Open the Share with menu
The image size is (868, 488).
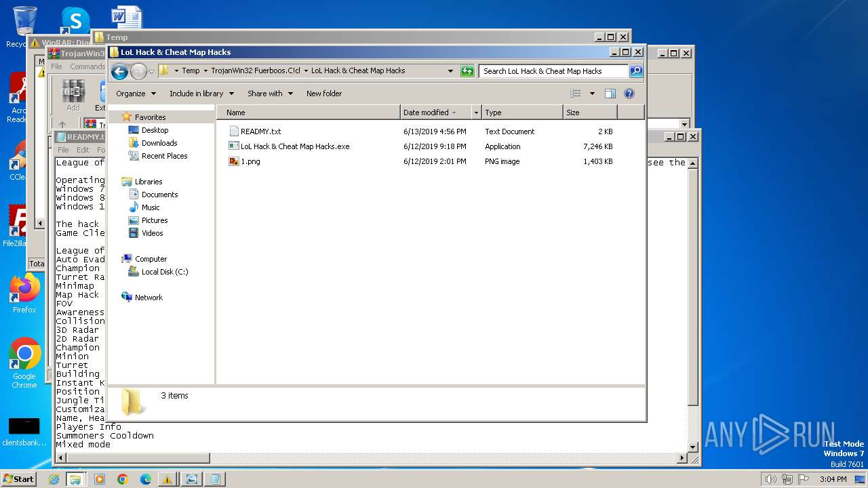[270, 94]
